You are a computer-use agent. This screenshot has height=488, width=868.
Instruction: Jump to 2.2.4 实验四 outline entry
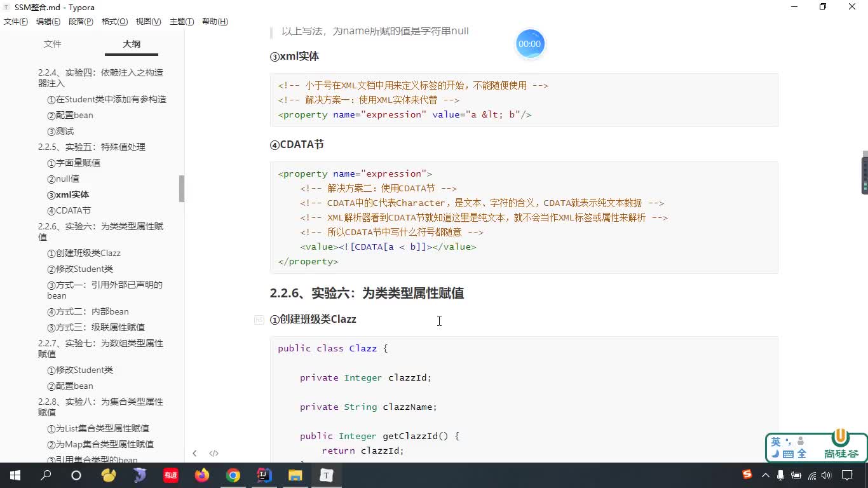pos(100,78)
